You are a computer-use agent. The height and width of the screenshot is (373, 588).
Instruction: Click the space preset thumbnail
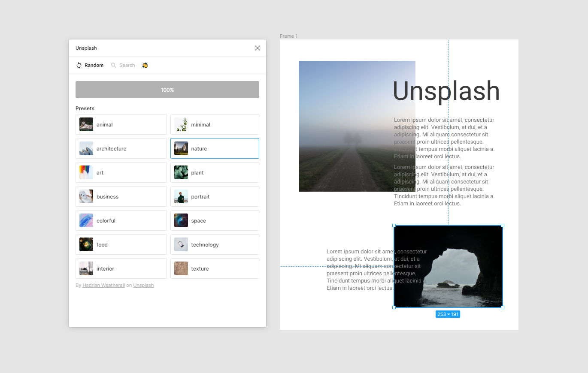tap(181, 220)
